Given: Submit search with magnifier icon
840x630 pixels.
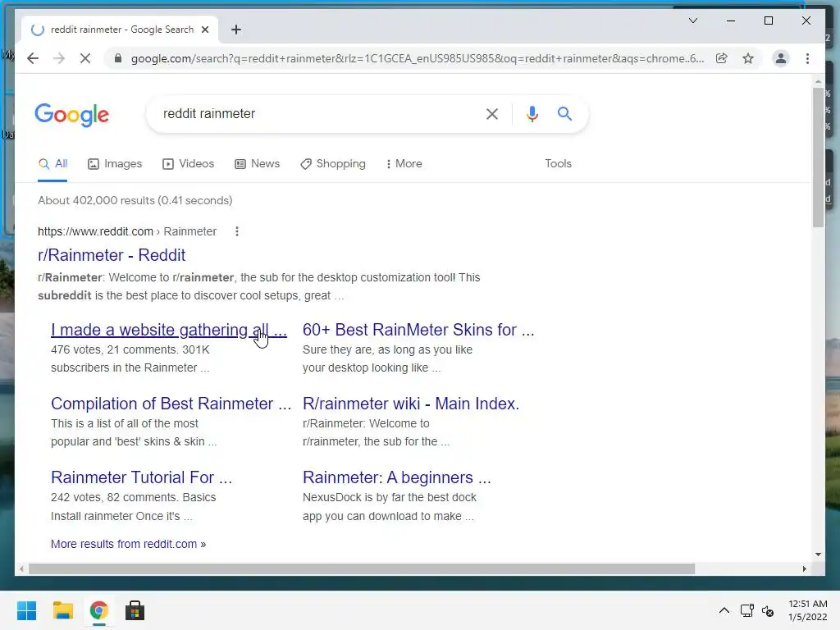Looking at the screenshot, I should 564,113.
